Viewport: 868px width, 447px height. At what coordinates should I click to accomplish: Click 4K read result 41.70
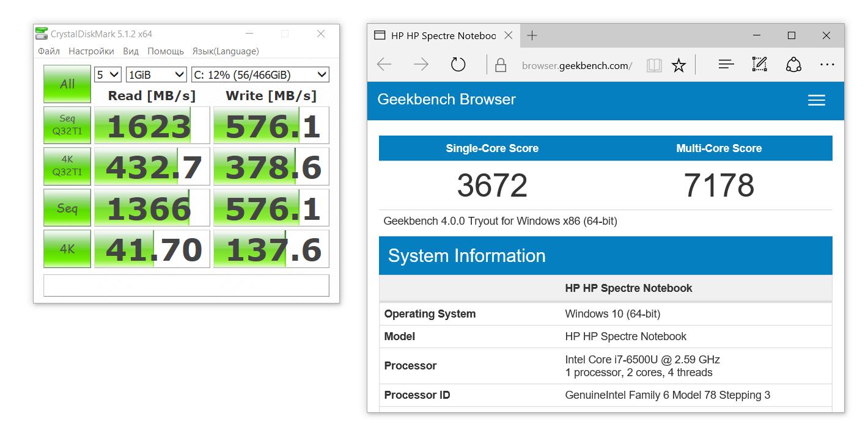click(152, 249)
